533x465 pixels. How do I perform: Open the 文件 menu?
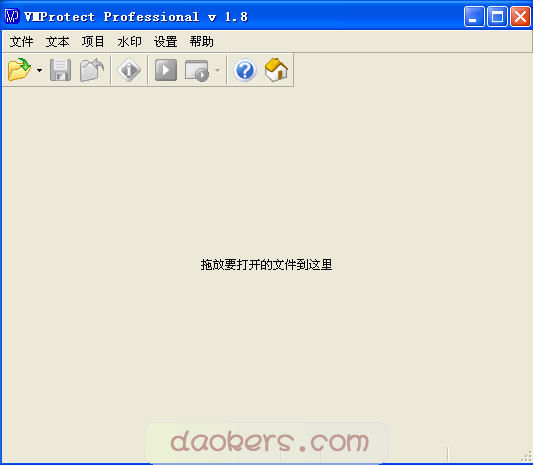tap(21, 42)
